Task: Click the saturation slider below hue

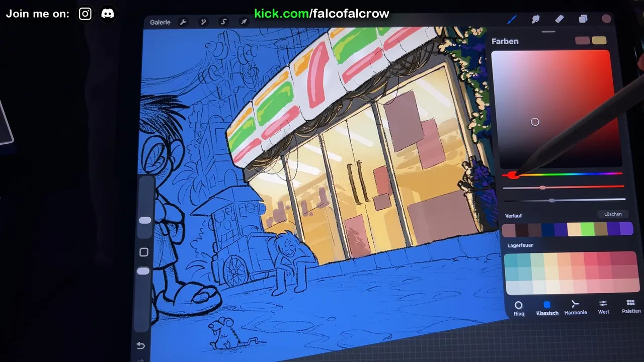Action: pyautogui.click(x=563, y=187)
